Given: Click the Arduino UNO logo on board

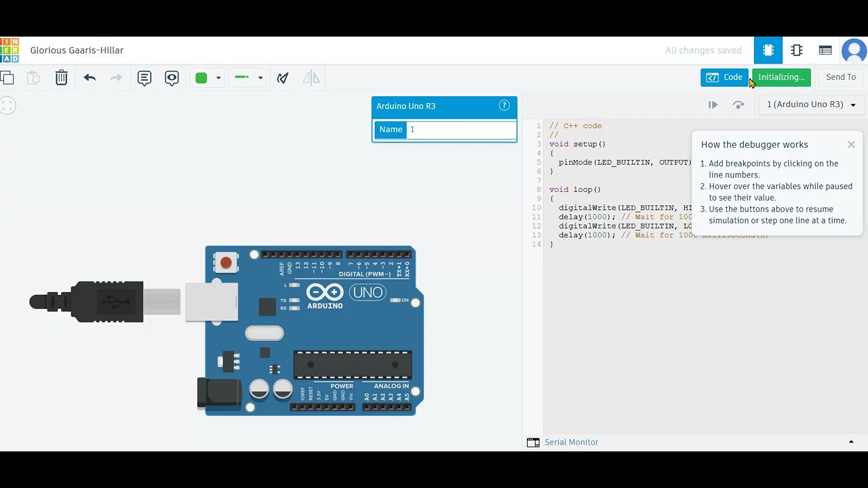Looking at the screenshot, I should [346, 296].
